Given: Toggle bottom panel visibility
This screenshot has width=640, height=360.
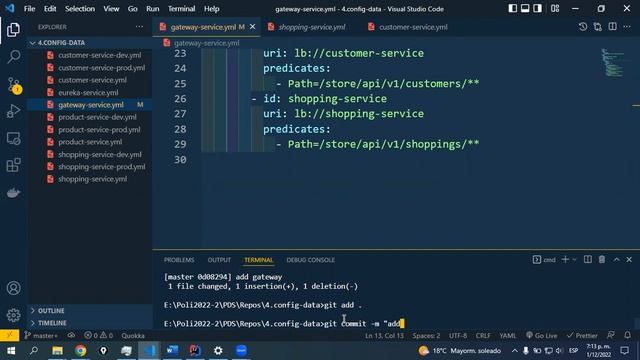Looking at the screenshot, I should click(x=525, y=9).
